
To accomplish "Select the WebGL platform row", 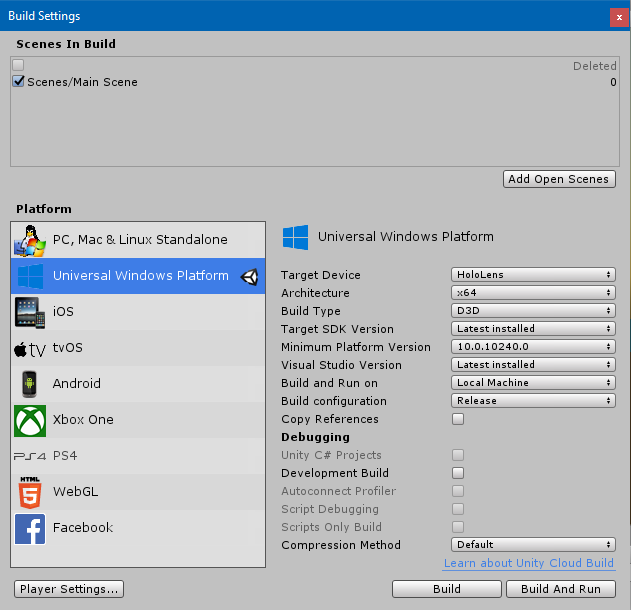I will point(138,492).
